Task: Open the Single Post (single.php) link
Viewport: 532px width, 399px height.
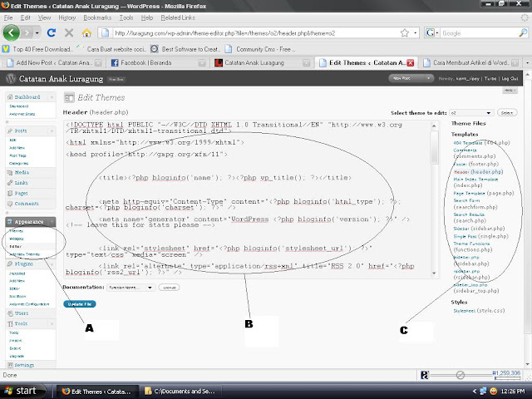Action: coord(480,236)
